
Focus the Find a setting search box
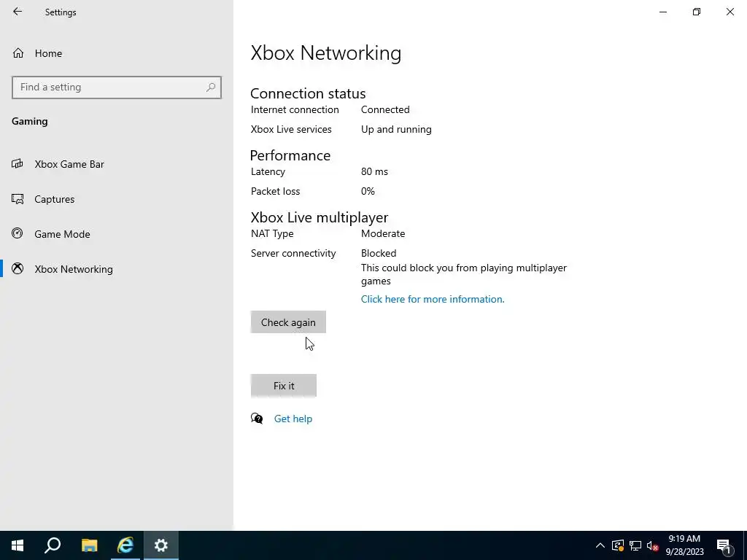117,87
